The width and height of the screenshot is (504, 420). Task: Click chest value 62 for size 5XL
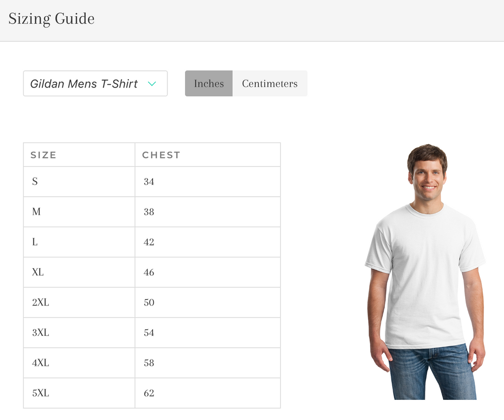click(x=149, y=393)
